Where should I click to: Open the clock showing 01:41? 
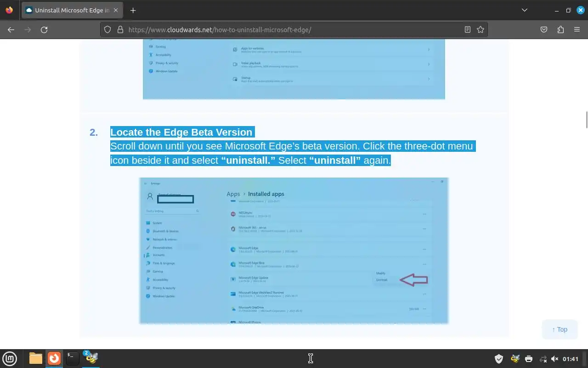click(x=570, y=359)
